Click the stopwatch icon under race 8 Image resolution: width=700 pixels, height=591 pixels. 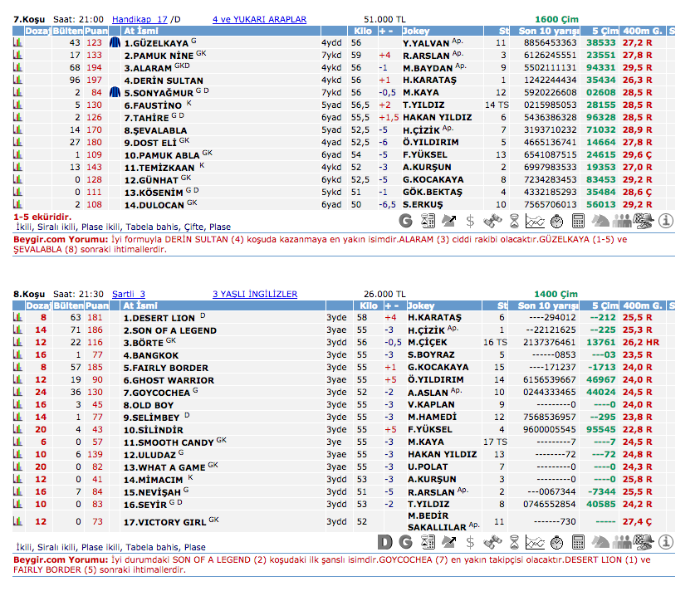tap(557, 543)
